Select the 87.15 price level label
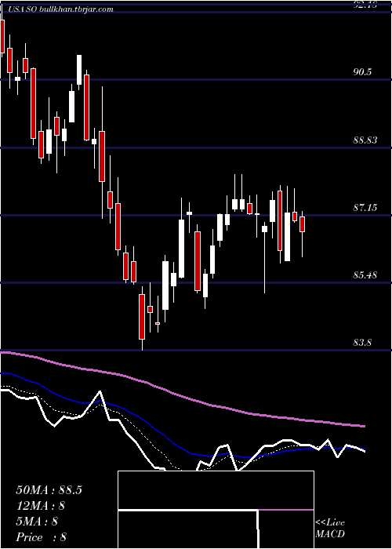The height and width of the screenshot is (549, 392). pos(365,208)
